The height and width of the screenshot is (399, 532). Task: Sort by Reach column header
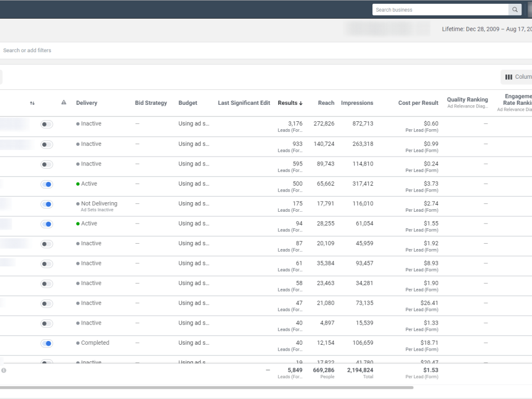[326, 103]
